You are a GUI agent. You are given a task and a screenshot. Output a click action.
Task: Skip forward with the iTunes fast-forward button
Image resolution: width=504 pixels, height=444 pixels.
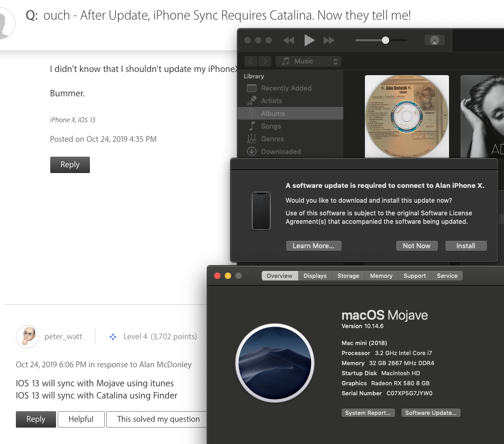click(329, 40)
